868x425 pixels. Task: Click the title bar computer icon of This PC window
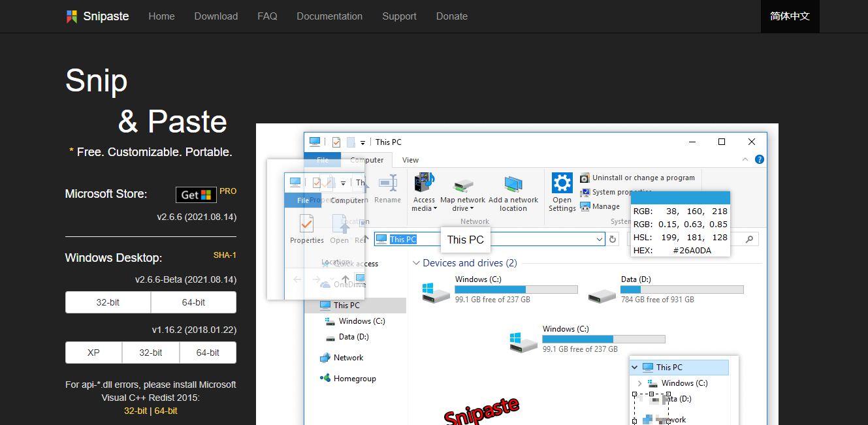tap(315, 142)
